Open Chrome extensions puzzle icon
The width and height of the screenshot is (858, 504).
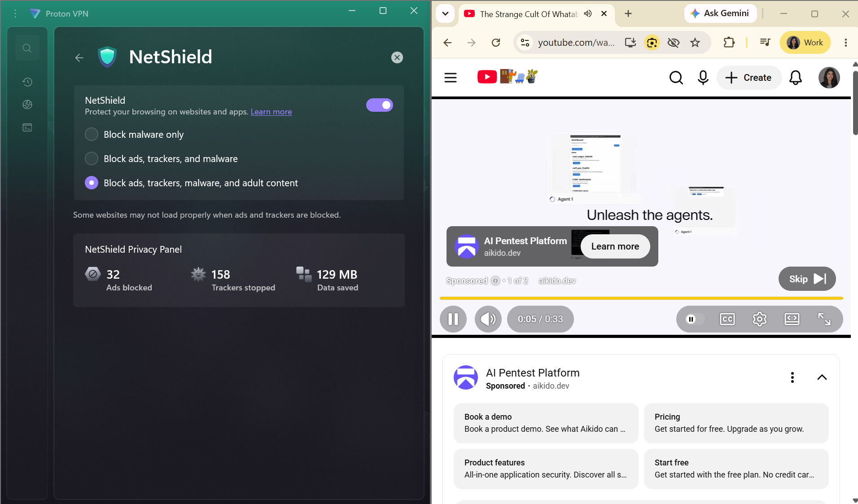pyautogui.click(x=729, y=43)
